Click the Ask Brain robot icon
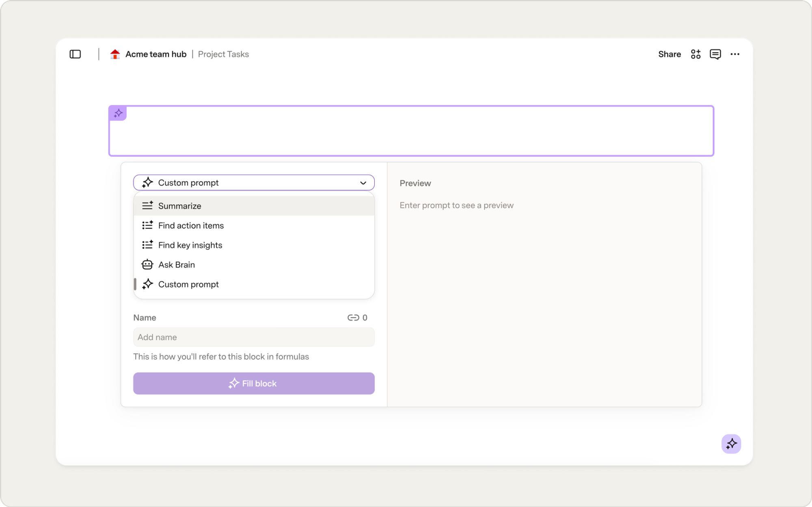This screenshot has height=507, width=812. click(147, 264)
